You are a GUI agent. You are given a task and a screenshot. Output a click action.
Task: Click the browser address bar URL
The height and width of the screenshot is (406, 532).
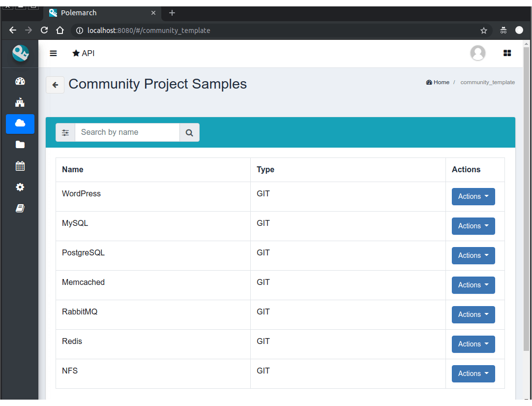(x=149, y=31)
